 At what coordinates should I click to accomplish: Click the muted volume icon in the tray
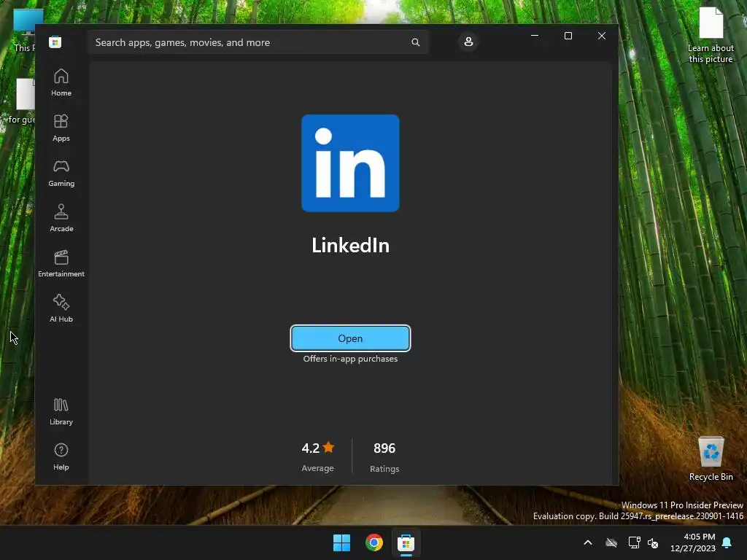(x=653, y=542)
